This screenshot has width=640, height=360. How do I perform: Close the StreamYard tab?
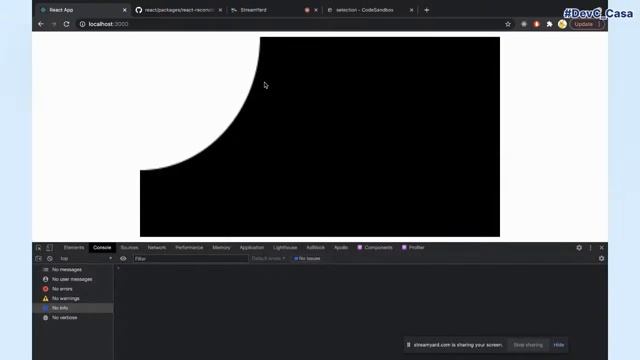pyautogui.click(x=316, y=10)
